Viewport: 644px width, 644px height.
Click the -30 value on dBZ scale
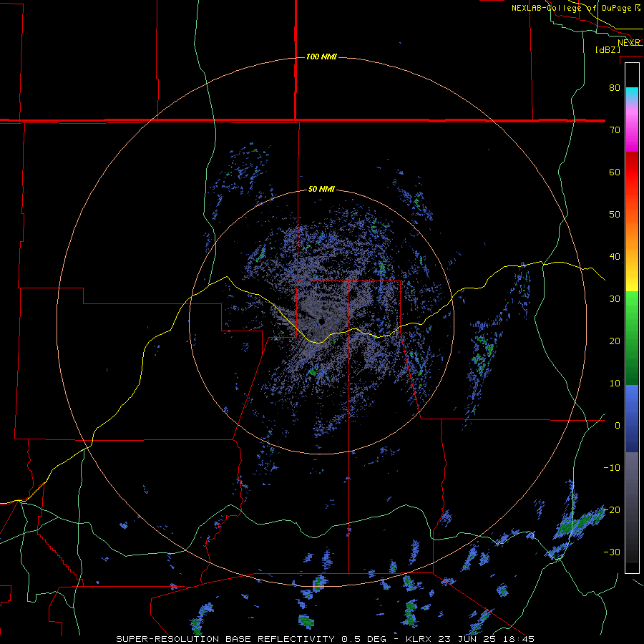(x=612, y=552)
